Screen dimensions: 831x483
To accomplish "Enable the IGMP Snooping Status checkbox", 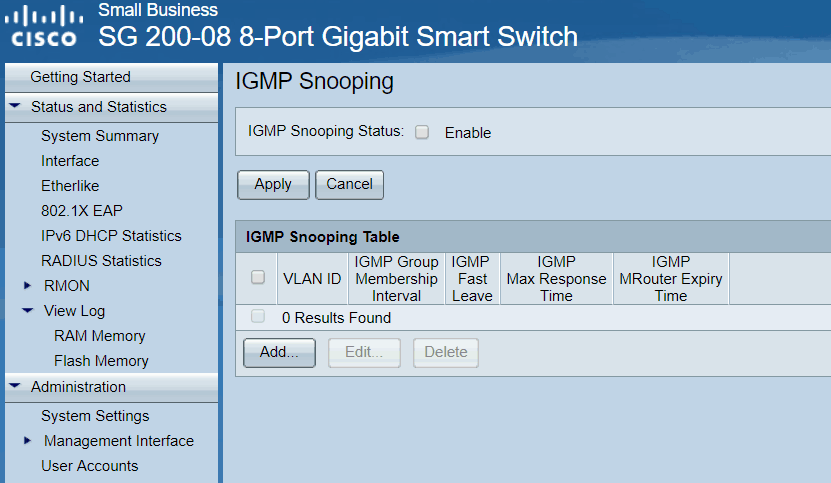I will pos(422,132).
